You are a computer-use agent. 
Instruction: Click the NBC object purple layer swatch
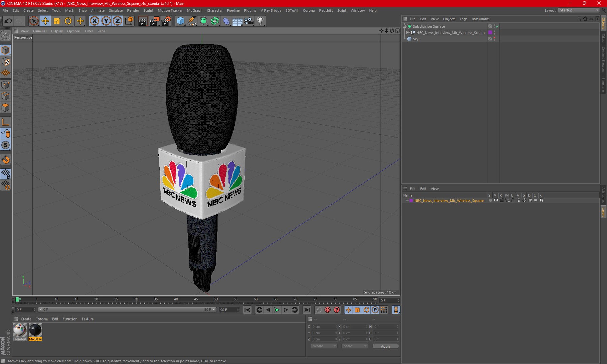(490, 33)
